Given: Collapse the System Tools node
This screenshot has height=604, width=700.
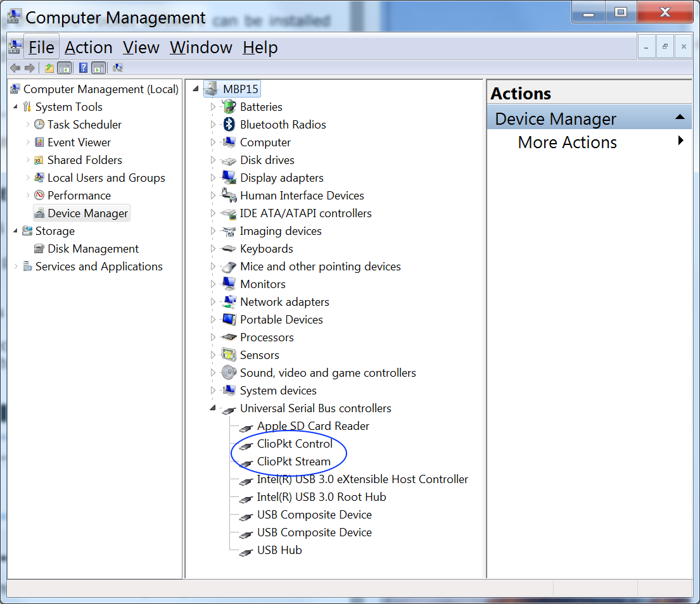Looking at the screenshot, I should pos(16,106).
